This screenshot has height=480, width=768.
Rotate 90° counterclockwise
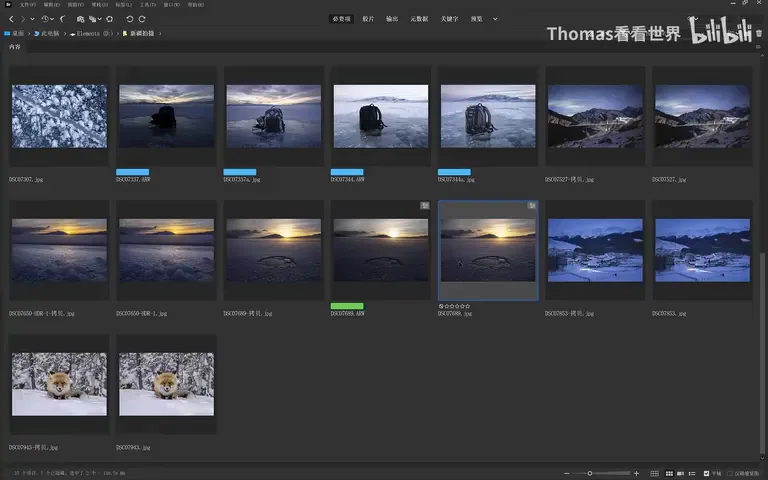click(129, 19)
